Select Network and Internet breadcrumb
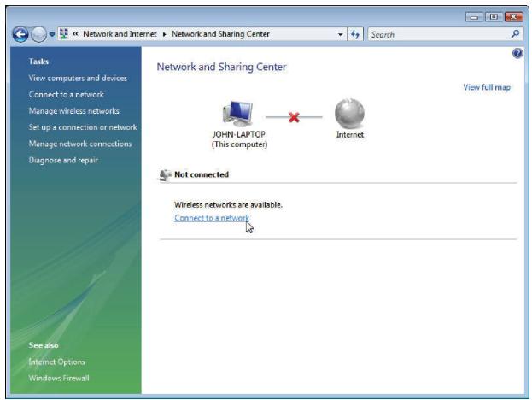Screen dimensions: 532x400 [120, 34]
